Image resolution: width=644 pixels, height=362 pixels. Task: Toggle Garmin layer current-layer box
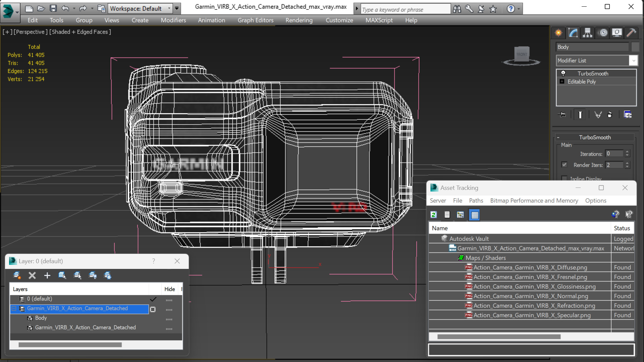(x=153, y=309)
